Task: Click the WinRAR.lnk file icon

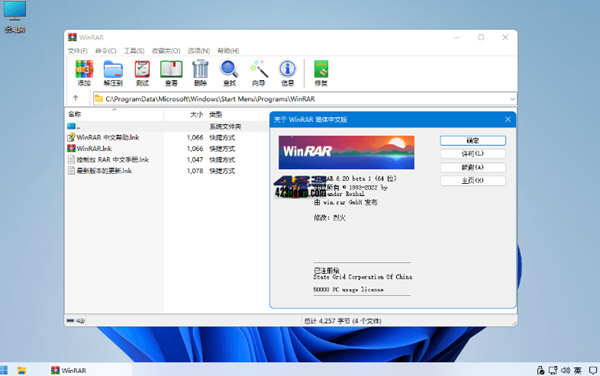Action: (x=71, y=148)
